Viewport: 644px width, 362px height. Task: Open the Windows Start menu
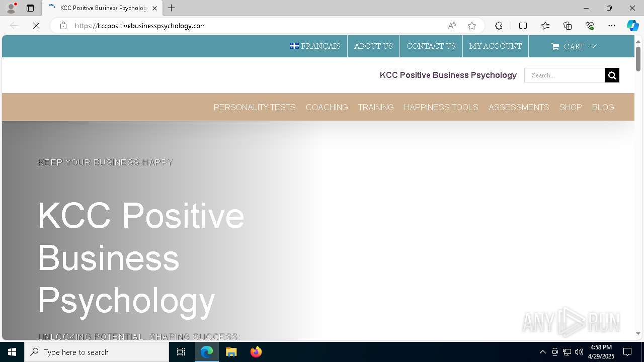12,352
